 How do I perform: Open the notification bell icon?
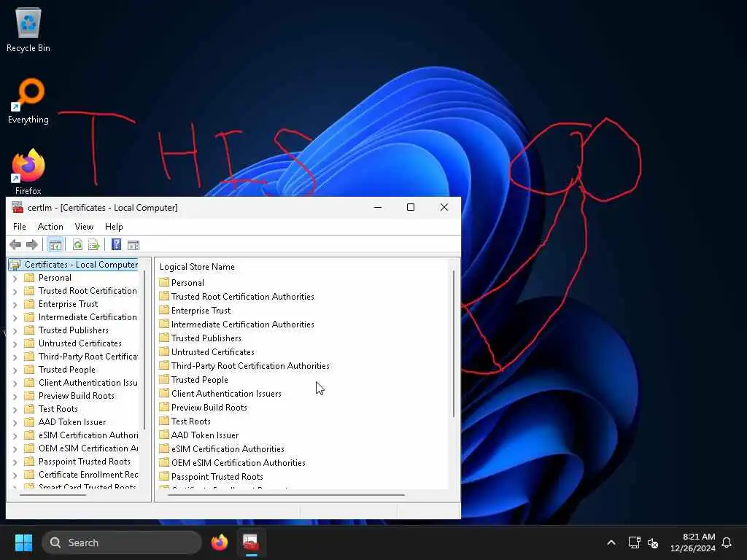(x=727, y=542)
